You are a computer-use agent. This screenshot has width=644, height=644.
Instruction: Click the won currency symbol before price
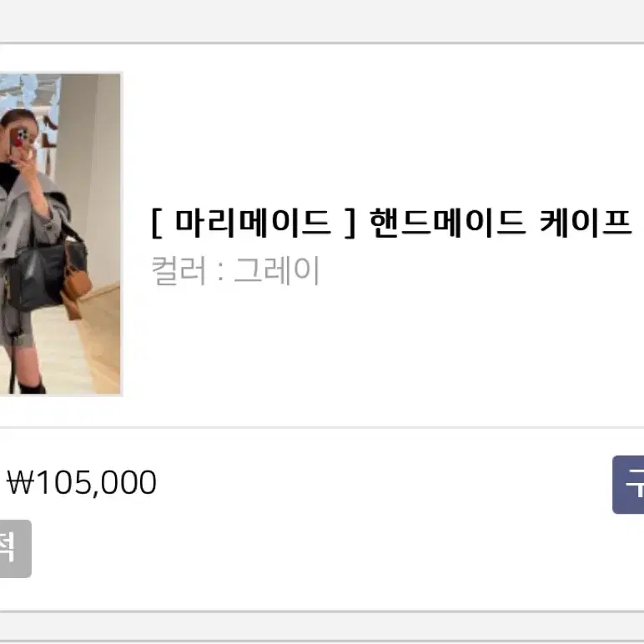click(21, 483)
